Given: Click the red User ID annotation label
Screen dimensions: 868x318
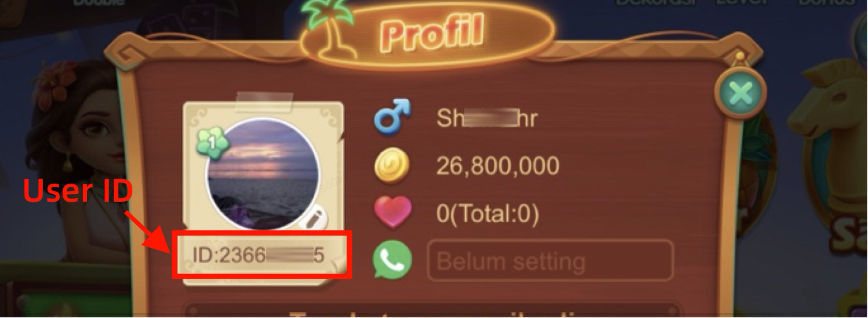Looking at the screenshot, I should point(78,191).
